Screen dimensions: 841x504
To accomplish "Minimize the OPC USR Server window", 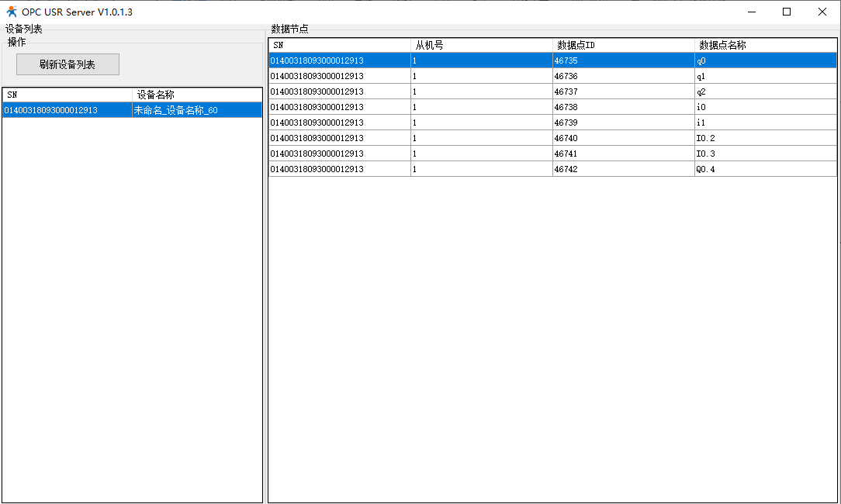I will (751, 12).
